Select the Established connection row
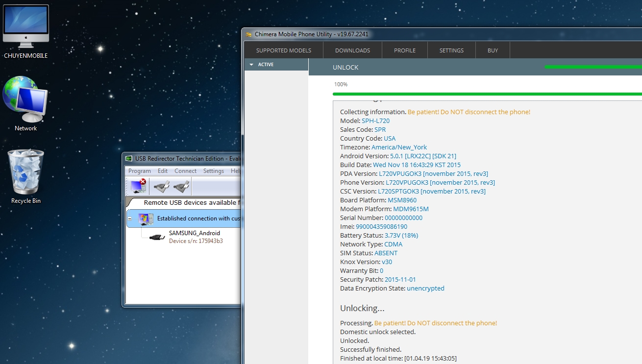The width and height of the screenshot is (642, 364). click(x=184, y=218)
